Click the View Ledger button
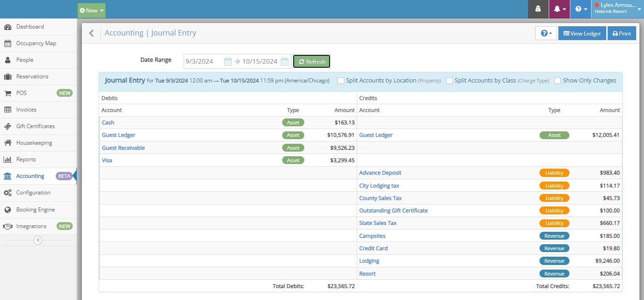 [x=582, y=33]
